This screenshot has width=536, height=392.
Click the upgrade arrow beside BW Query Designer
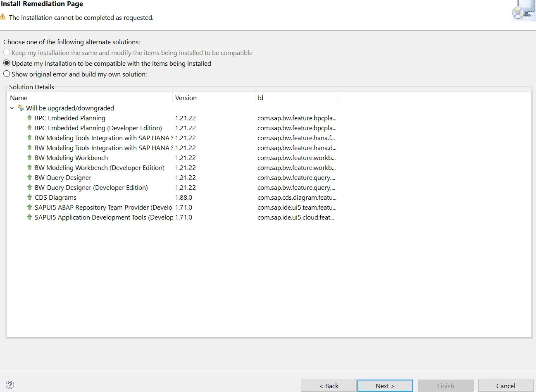point(29,177)
